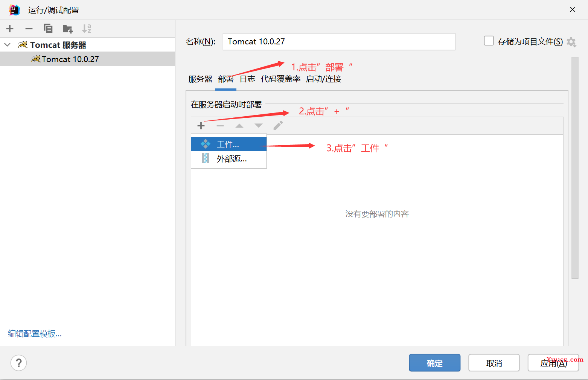Choose 工件... from the popup menu

click(x=228, y=144)
